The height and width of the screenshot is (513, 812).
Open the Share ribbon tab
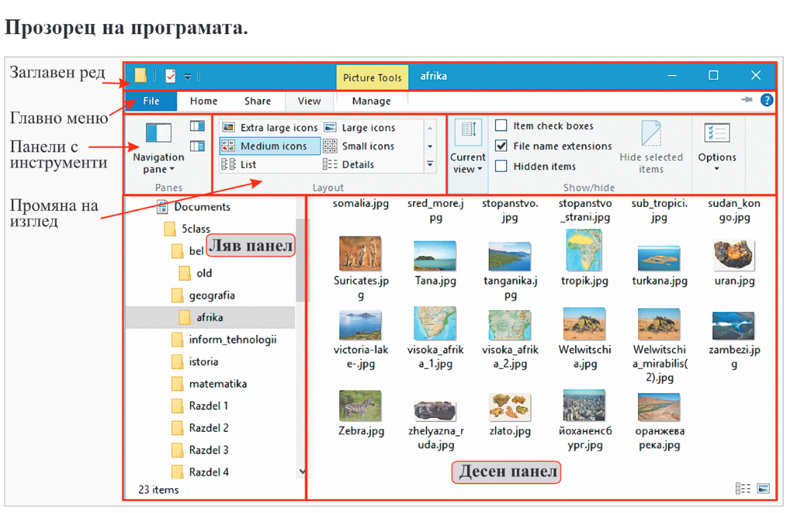point(257,101)
